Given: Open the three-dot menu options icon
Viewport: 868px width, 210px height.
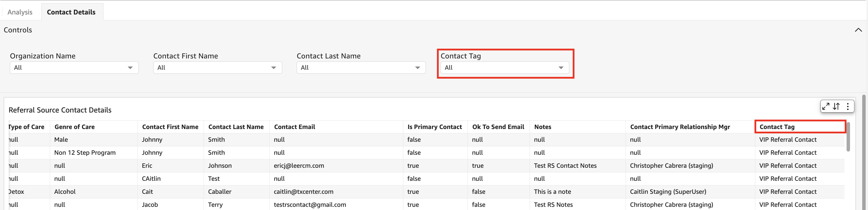Looking at the screenshot, I should (x=848, y=106).
